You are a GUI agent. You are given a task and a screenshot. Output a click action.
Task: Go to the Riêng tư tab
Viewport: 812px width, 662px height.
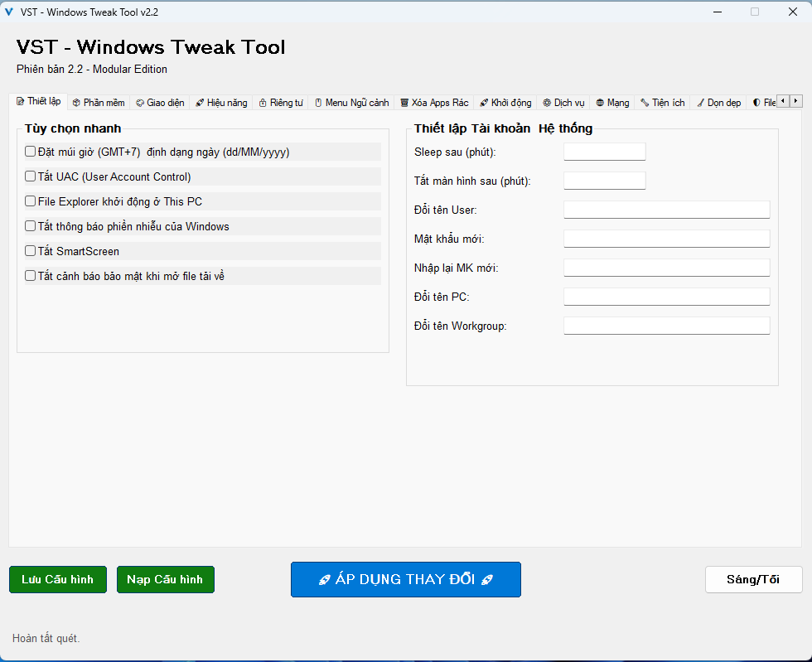281,103
